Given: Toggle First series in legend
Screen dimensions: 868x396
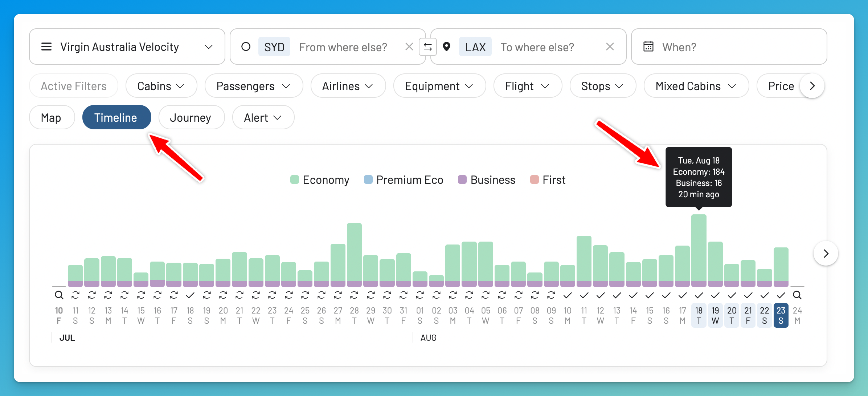Looking at the screenshot, I should [x=548, y=180].
